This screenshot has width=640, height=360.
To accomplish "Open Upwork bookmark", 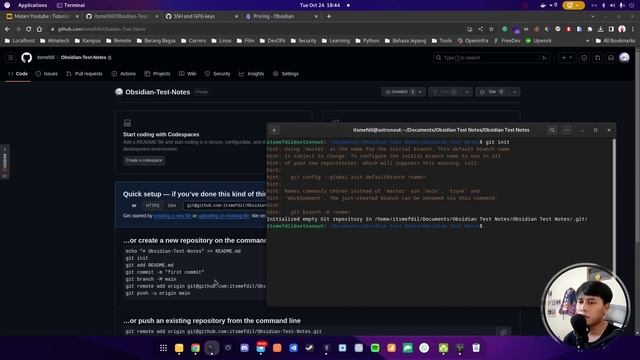I will point(538,41).
